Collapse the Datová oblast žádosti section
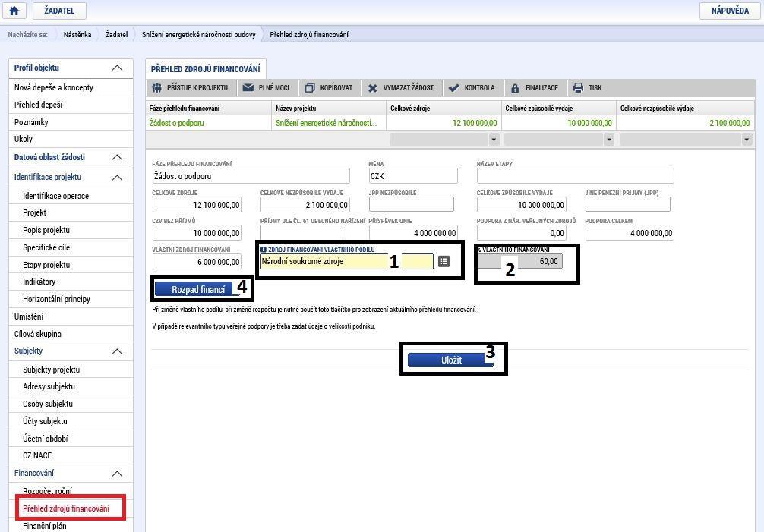The image size is (764, 532). tap(117, 157)
